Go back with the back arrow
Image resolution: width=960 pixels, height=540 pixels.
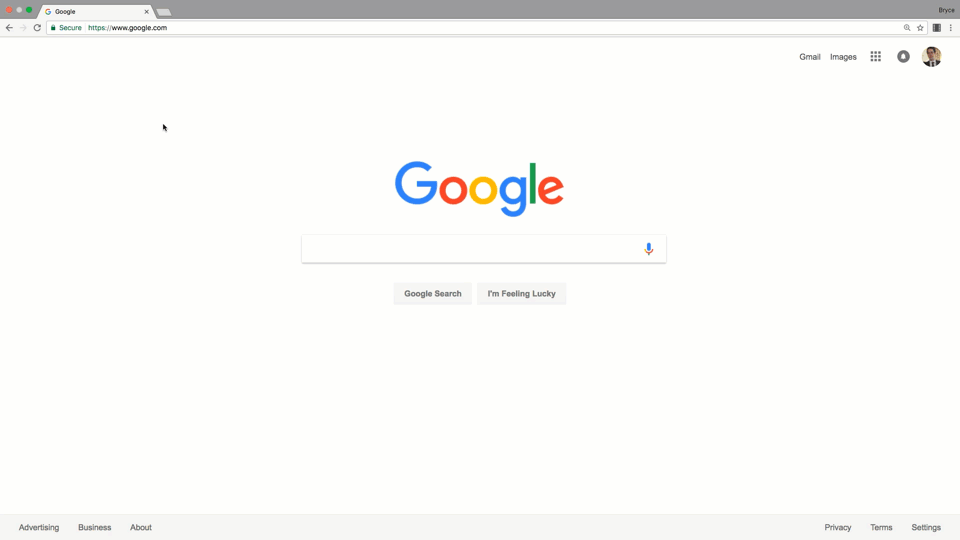9,28
